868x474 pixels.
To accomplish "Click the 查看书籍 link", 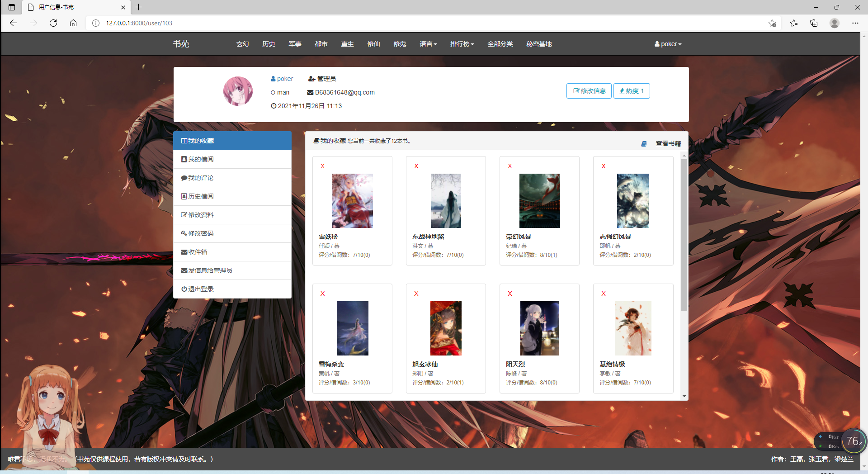I will click(668, 143).
